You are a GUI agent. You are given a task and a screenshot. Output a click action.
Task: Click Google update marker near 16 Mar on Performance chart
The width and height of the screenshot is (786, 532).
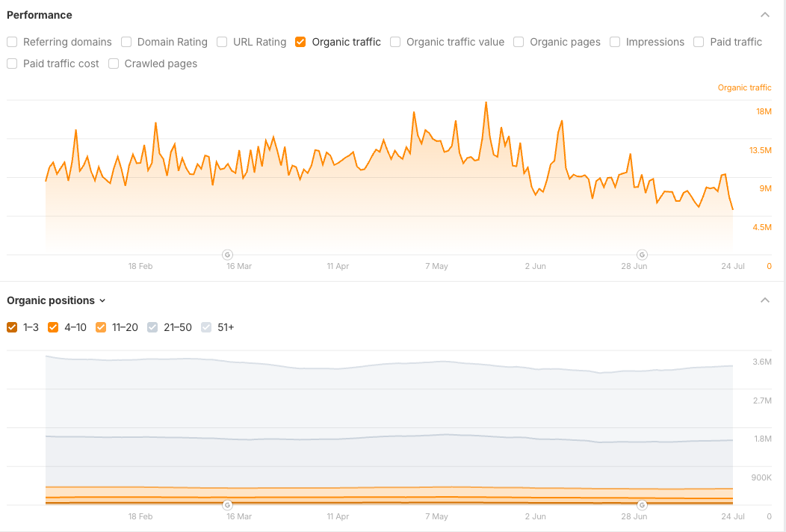(227, 255)
